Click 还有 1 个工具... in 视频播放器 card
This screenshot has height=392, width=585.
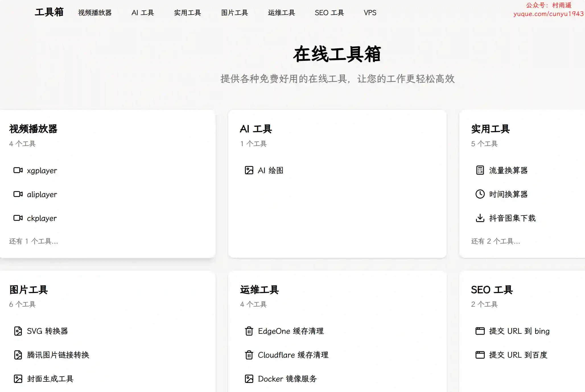(x=34, y=241)
